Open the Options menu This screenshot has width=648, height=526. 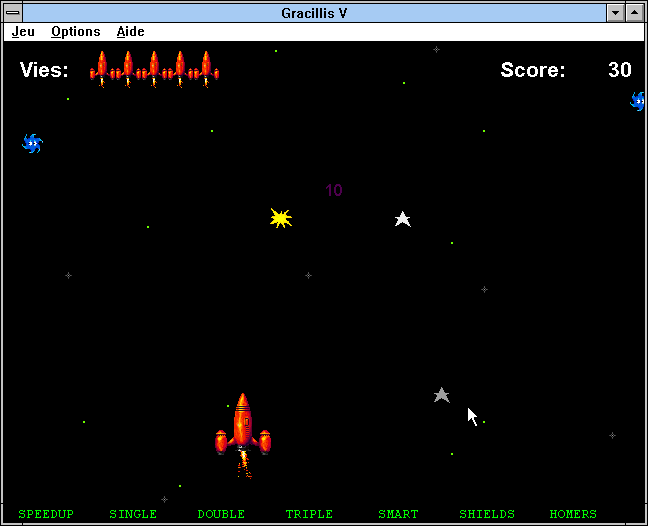point(76,31)
